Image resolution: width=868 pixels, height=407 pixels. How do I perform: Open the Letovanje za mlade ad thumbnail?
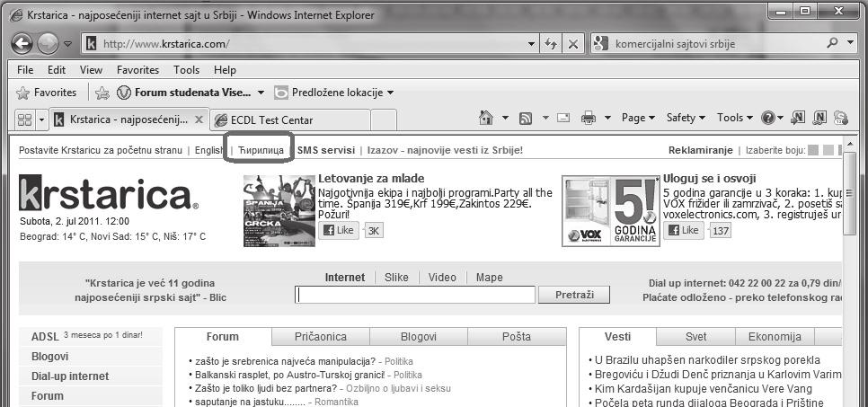pos(279,210)
